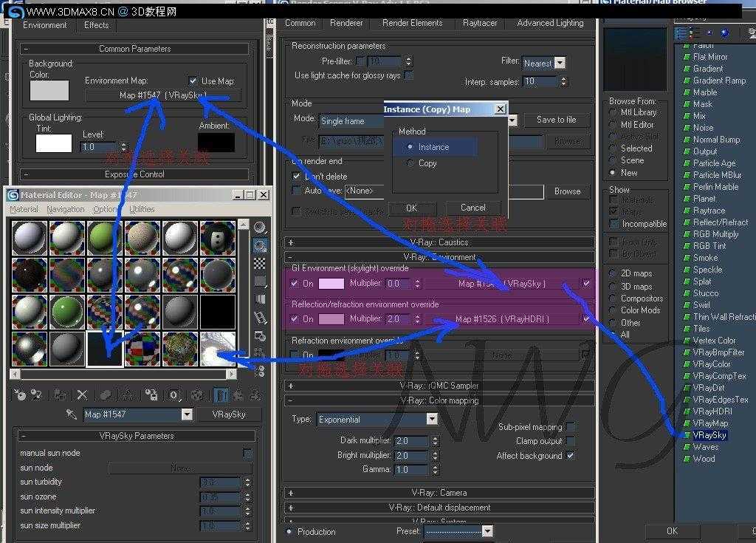The image size is (756, 543).
Task: Open the Map #1547 name dropdown
Action: click(187, 414)
